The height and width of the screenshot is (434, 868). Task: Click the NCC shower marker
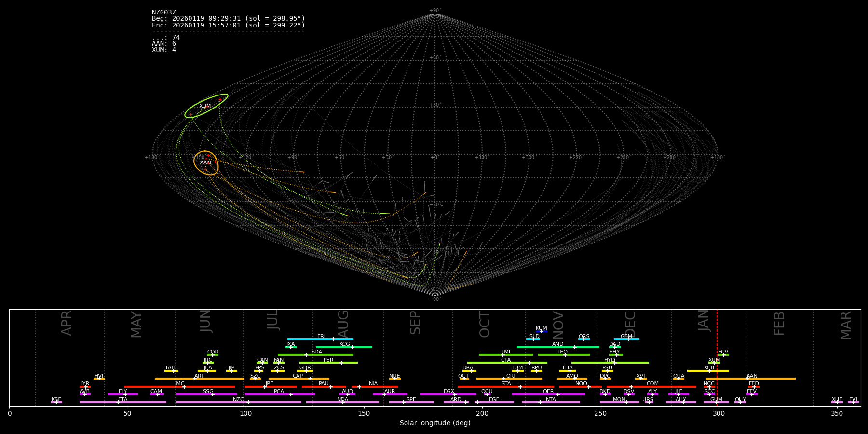click(x=709, y=386)
